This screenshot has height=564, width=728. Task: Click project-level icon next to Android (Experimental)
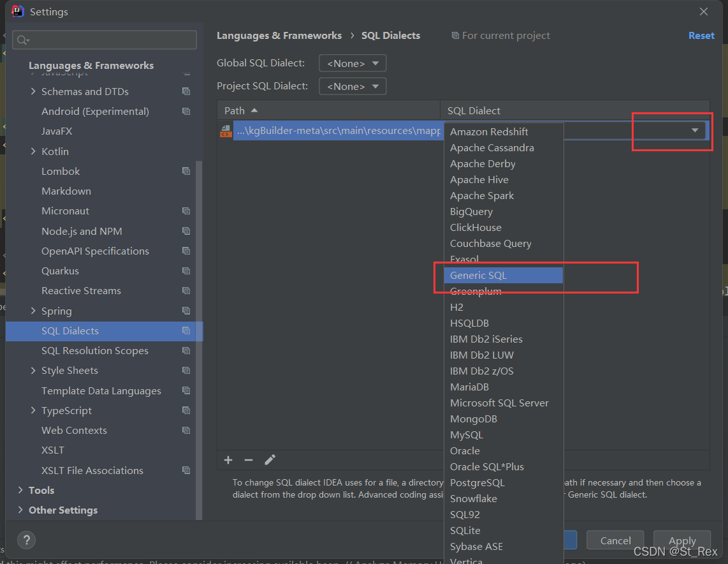[x=186, y=112]
